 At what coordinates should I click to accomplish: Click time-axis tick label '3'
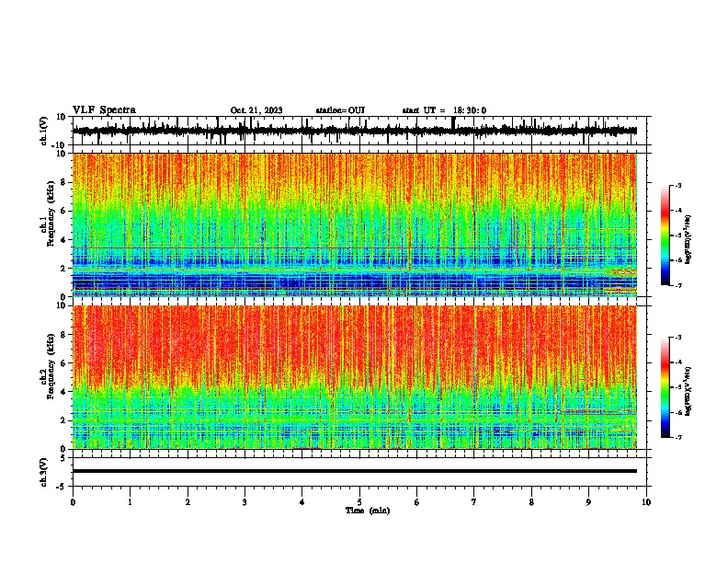pyautogui.click(x=245, y=502)
